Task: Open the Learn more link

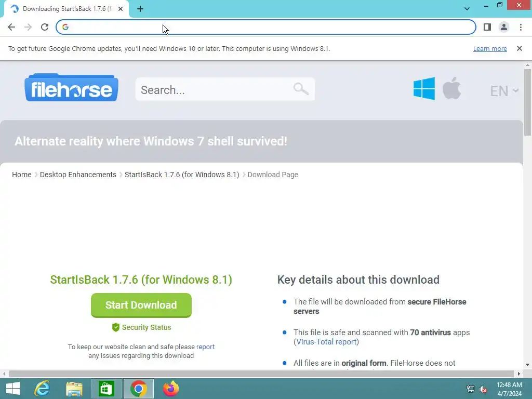Action: pos(490,48)
